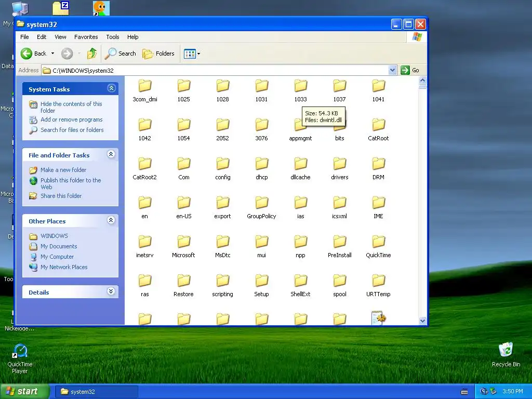Collapse the System Tasks panel
Viewport: 532px width, 399px height.
111,88
